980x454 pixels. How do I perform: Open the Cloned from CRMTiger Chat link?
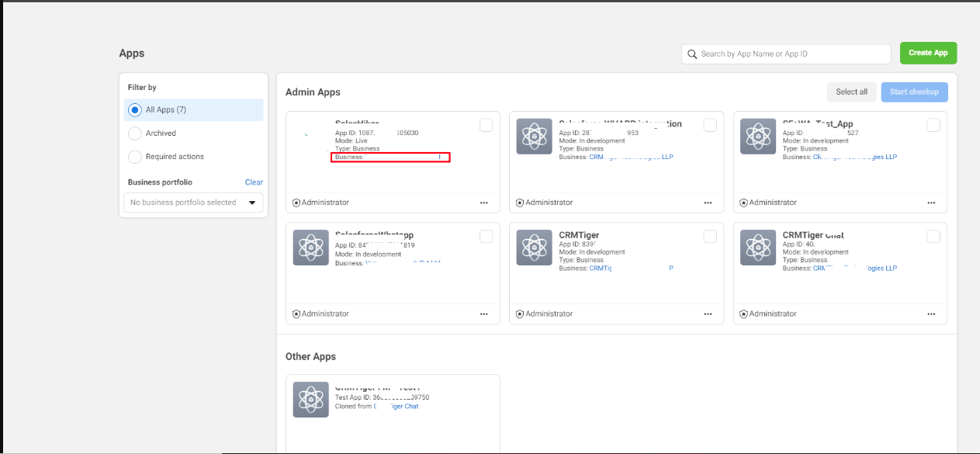(x=396, y=407)
